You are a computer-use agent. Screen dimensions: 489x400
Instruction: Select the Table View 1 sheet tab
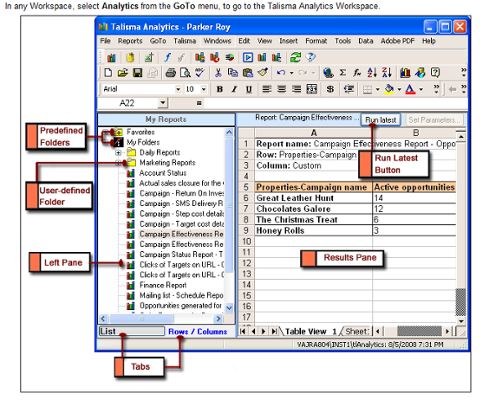(x=310, y=331)
